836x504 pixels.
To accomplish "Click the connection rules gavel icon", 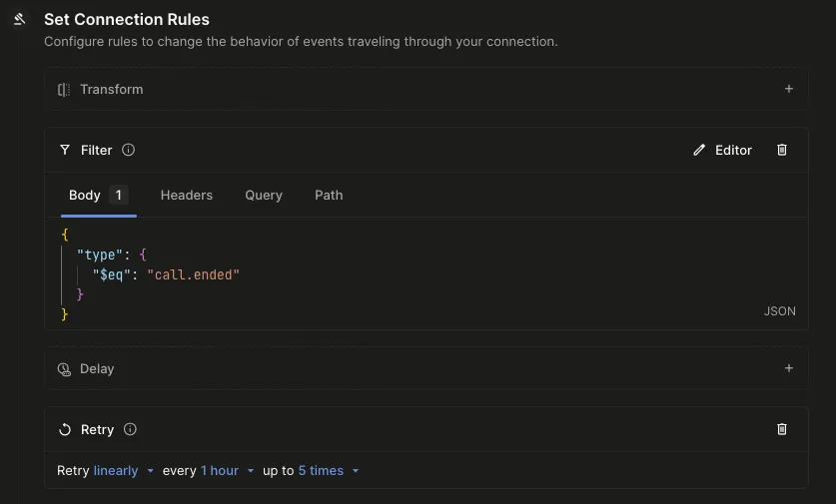I will [x=20, y=19].
